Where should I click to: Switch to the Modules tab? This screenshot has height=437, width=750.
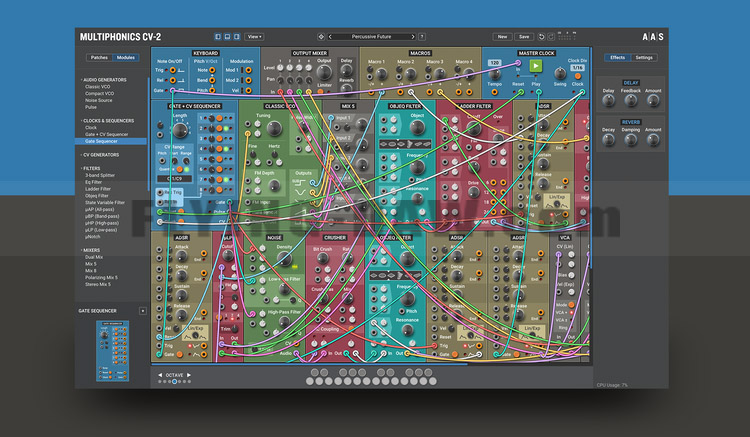coord(126,57)
